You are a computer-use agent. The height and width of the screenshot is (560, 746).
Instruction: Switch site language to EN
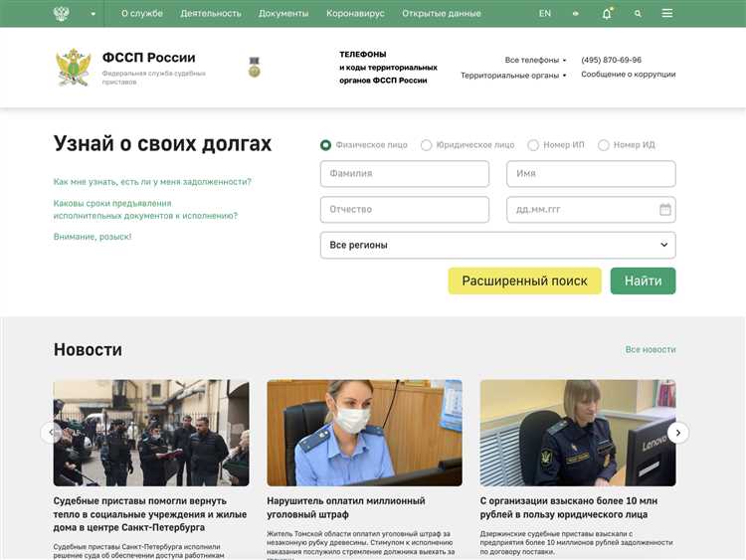click(545, 13)
